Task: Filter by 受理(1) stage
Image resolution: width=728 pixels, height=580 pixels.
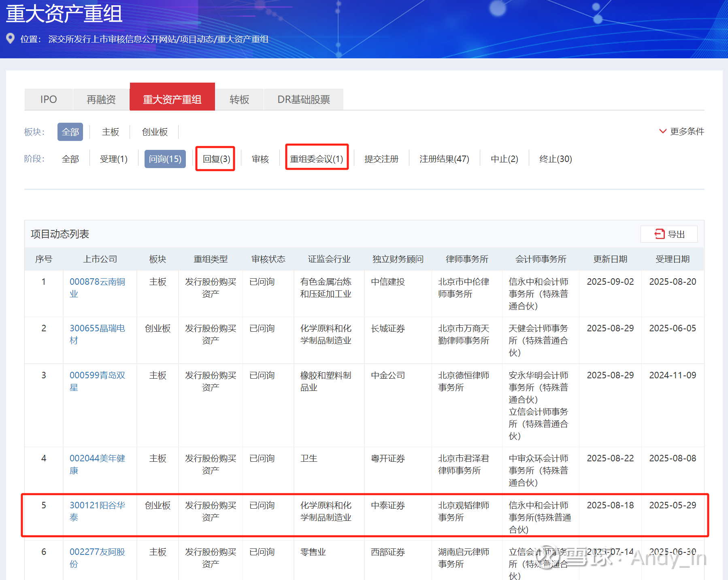Action: [113, 159]
